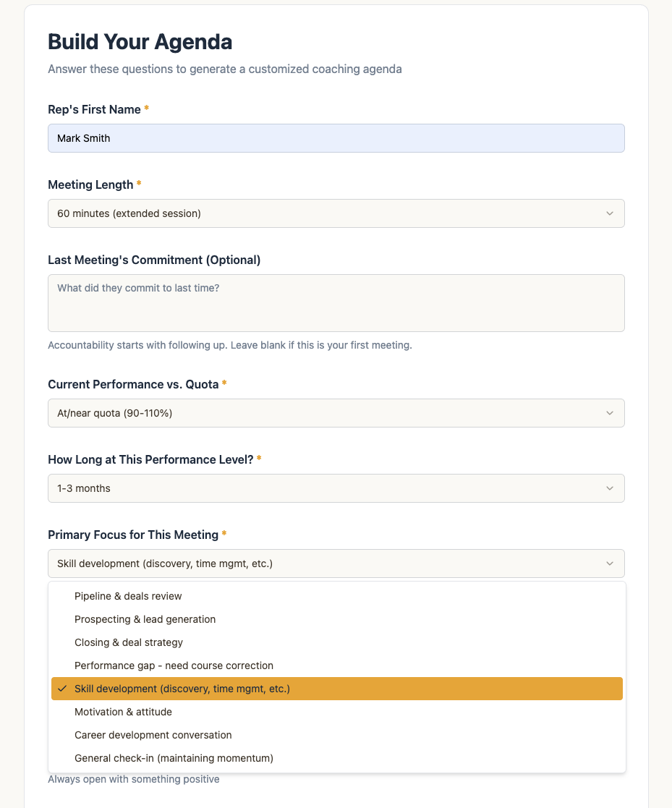Pick Performance gap - need course correction
The width and height of the screenshot is (672, 808).
coord(174,665)
